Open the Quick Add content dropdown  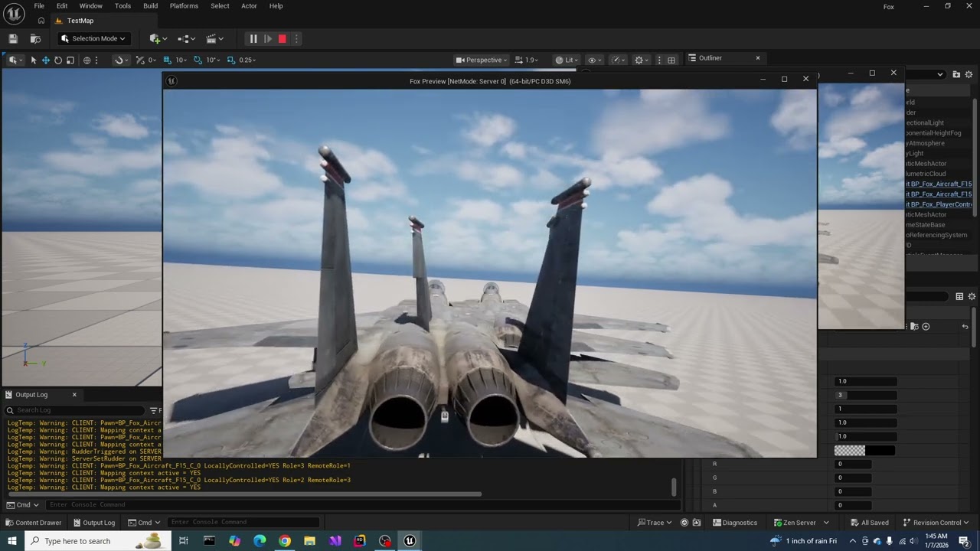pos(159,38)
